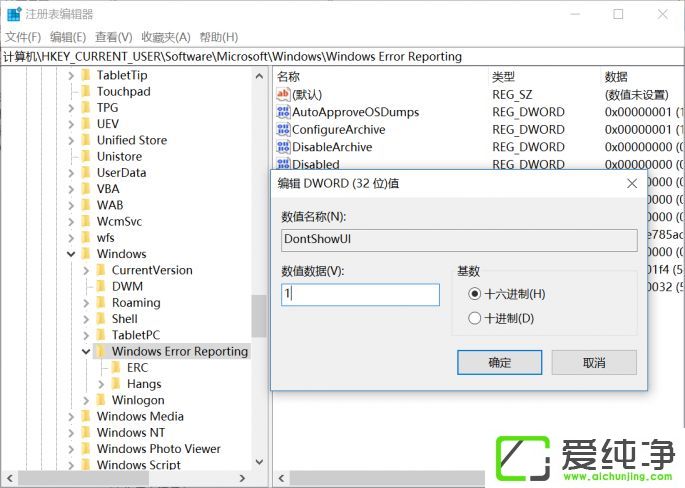Click the (默认) string value icon
685x488 pixels.
pyautogui.click(x=283, y=94)
